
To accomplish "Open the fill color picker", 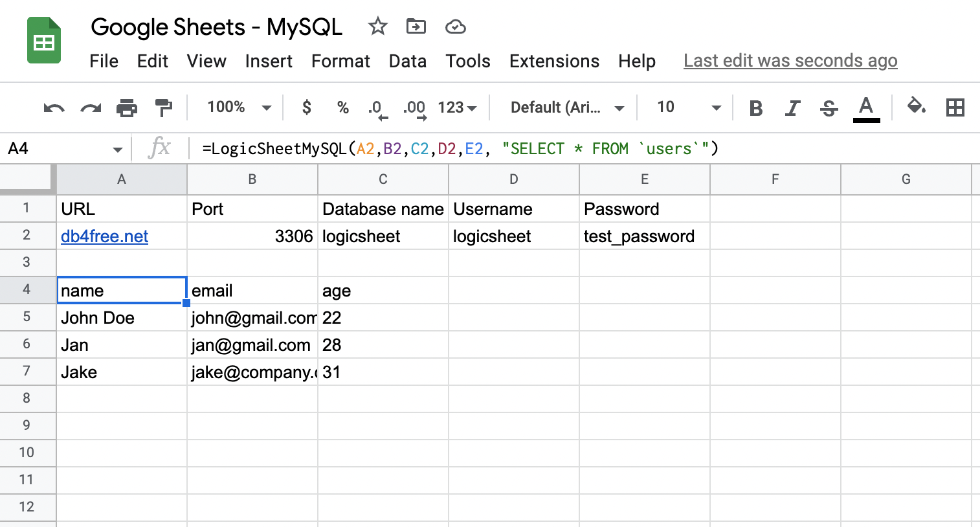I will [x=917, y=107].
